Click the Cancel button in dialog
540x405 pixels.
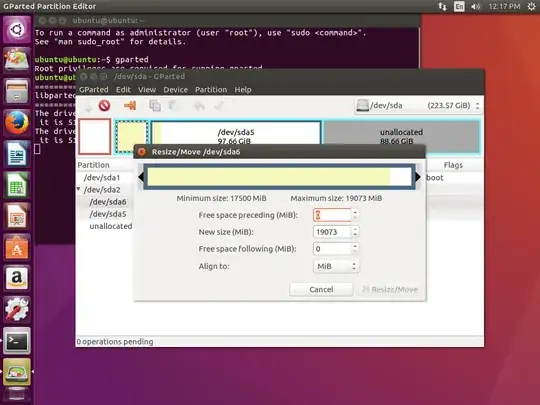(x=321, y=289)
